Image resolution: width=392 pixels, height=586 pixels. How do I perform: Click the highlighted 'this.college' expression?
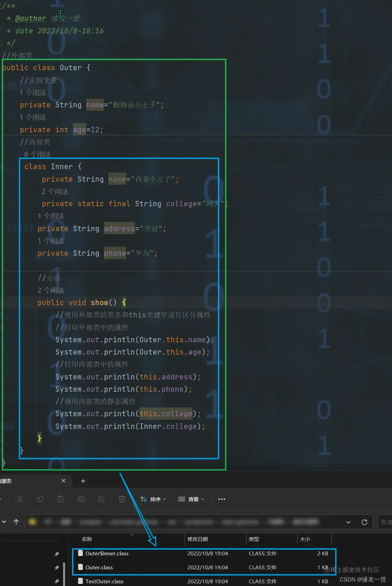pyautogui.click(x=166, y=414)
